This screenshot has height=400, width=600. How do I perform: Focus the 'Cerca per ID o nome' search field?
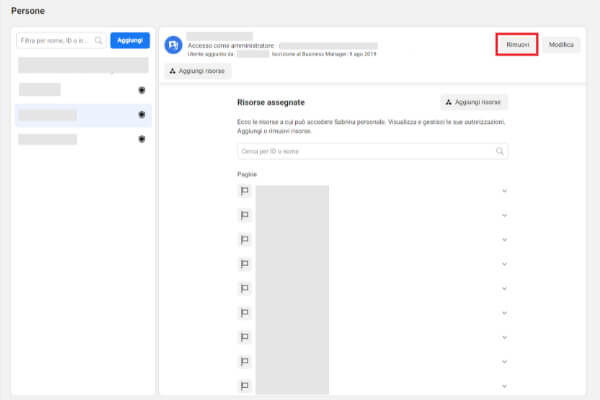[365, 152]
